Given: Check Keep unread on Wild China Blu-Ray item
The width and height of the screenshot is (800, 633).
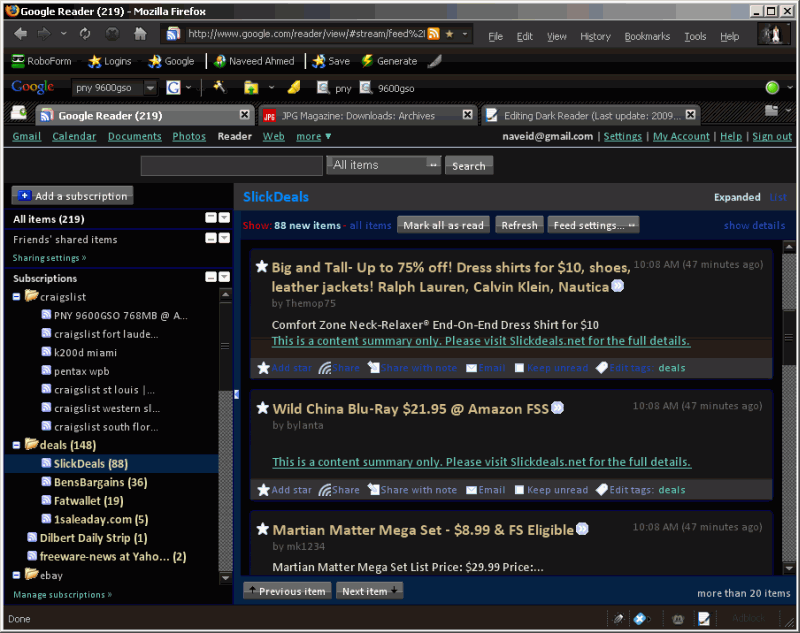Looking at the screenshot, I should (x=519, y=490).
